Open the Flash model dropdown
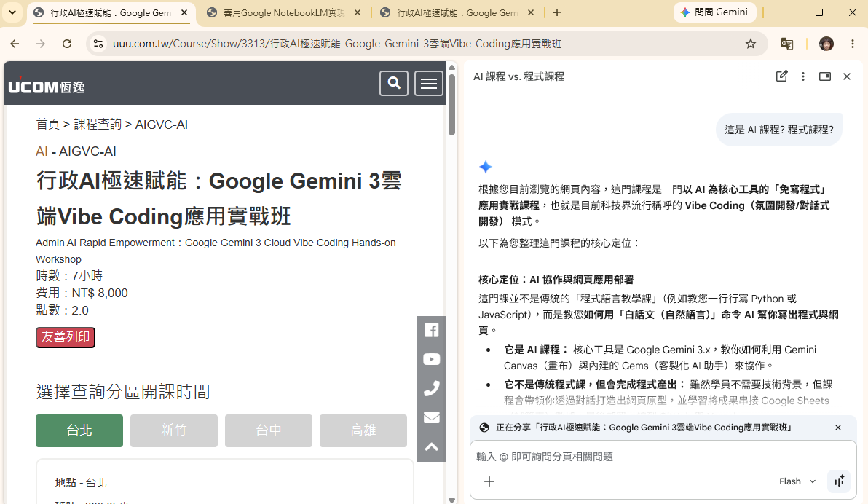 (x=797, y=481)
